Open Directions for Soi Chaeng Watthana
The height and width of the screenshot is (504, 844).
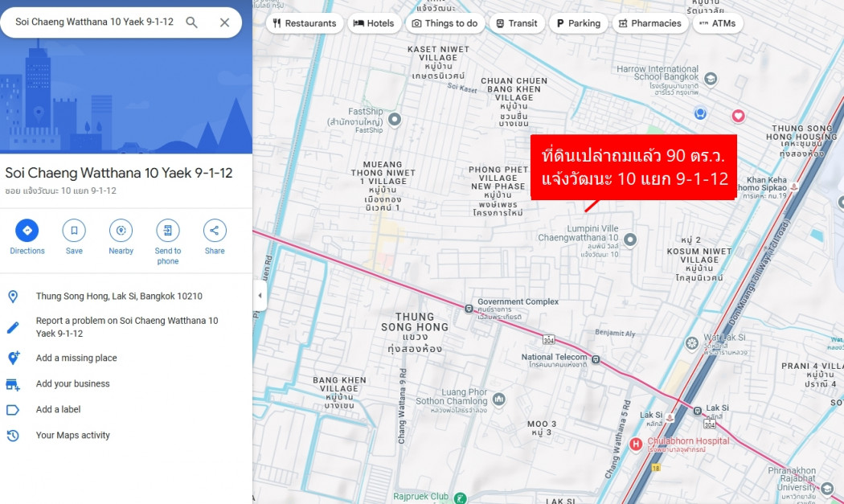[27, 231]
